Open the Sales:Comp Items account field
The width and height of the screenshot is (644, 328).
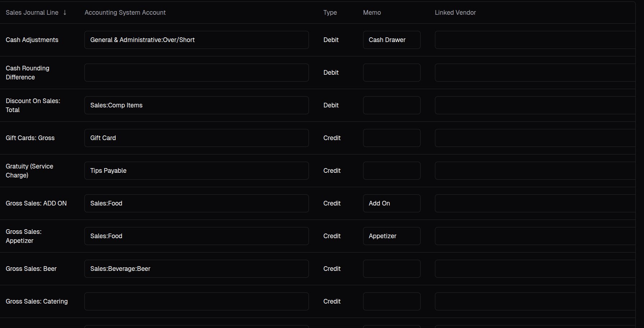[x=196, y=105]
